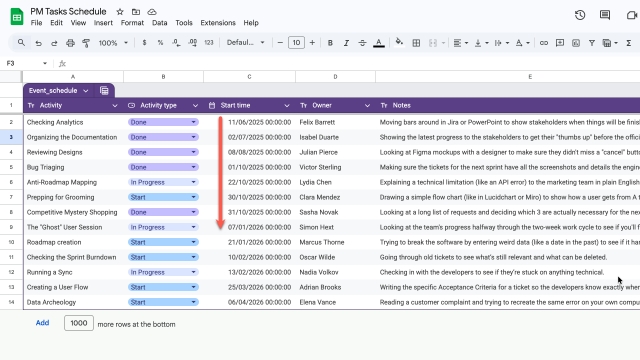Toggle strikethrough formatting

pos(362,42)
